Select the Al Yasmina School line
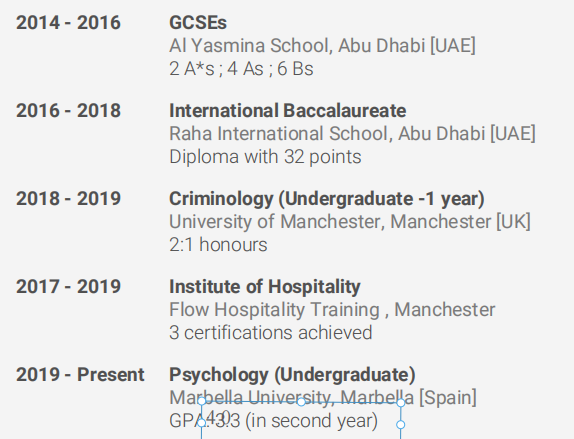 click(322, 46)
